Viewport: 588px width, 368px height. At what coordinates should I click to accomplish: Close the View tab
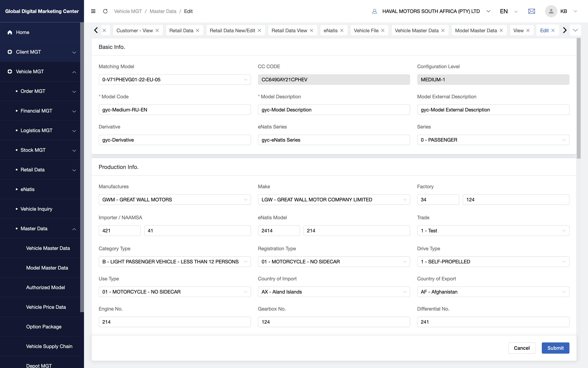click(x=528, y=30)
